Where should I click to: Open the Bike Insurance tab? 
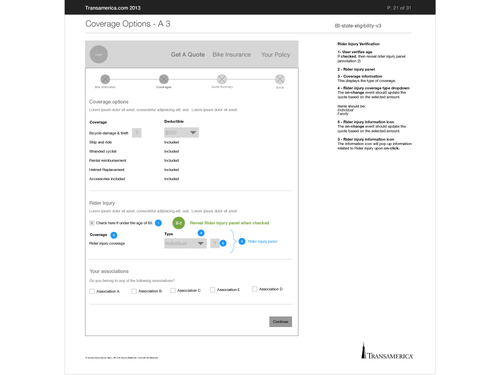(x=232, y=55)
